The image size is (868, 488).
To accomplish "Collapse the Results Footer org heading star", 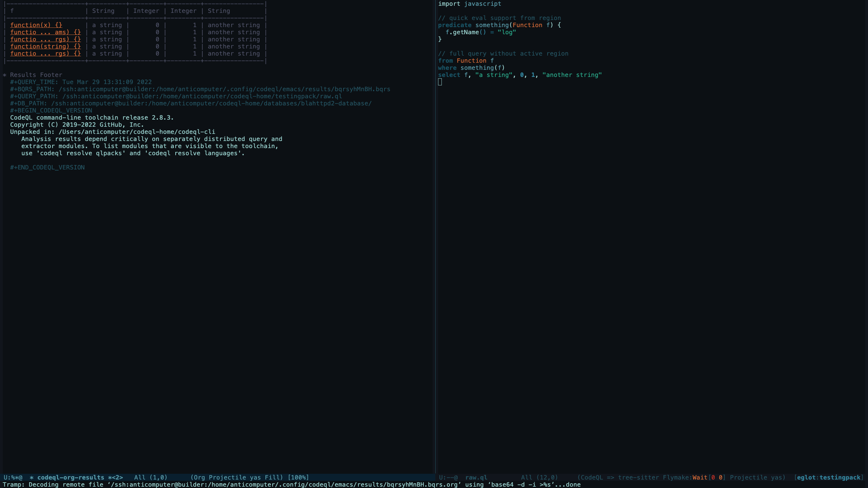I will coord(4,75).
